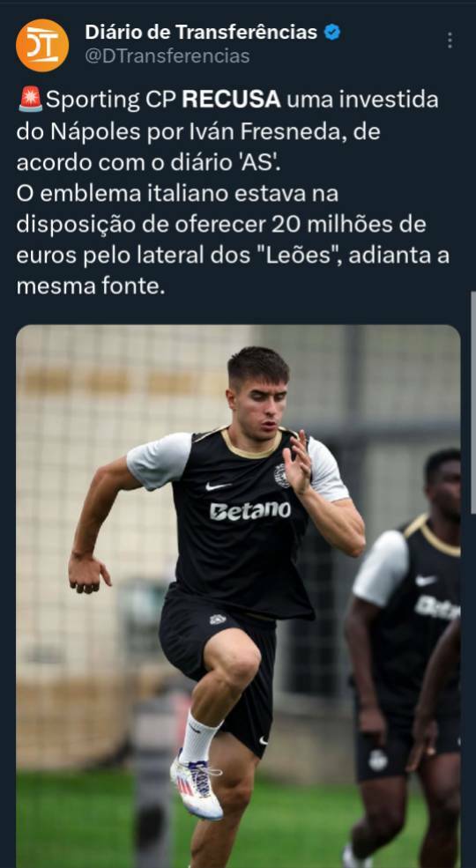Click the red siren emoji in tweet
This screenshot has width=476, height=868.
(x=30, y=100)
